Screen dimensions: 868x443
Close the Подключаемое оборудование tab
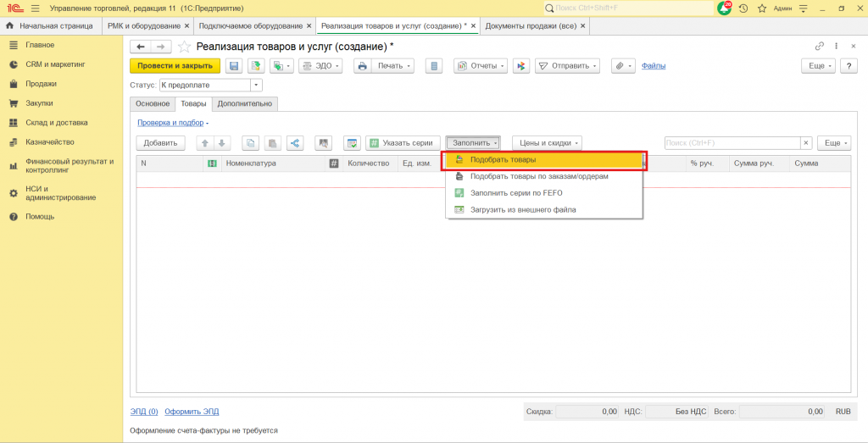coord(309,26)
